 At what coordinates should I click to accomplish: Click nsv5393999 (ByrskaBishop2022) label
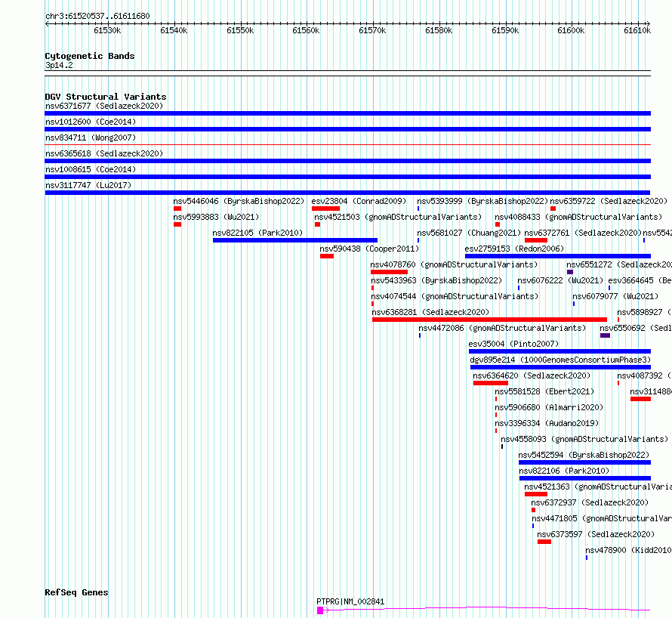[x=482, y=201]
